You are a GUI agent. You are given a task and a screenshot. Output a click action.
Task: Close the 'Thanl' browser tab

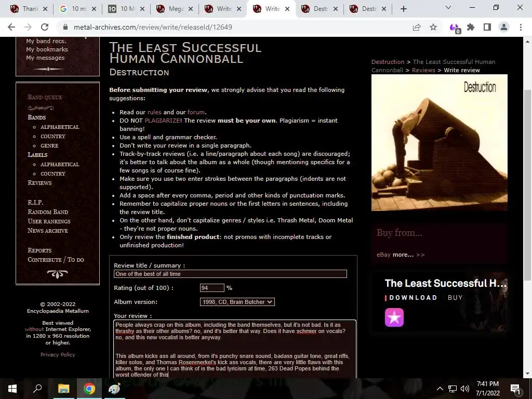(45, 9)
